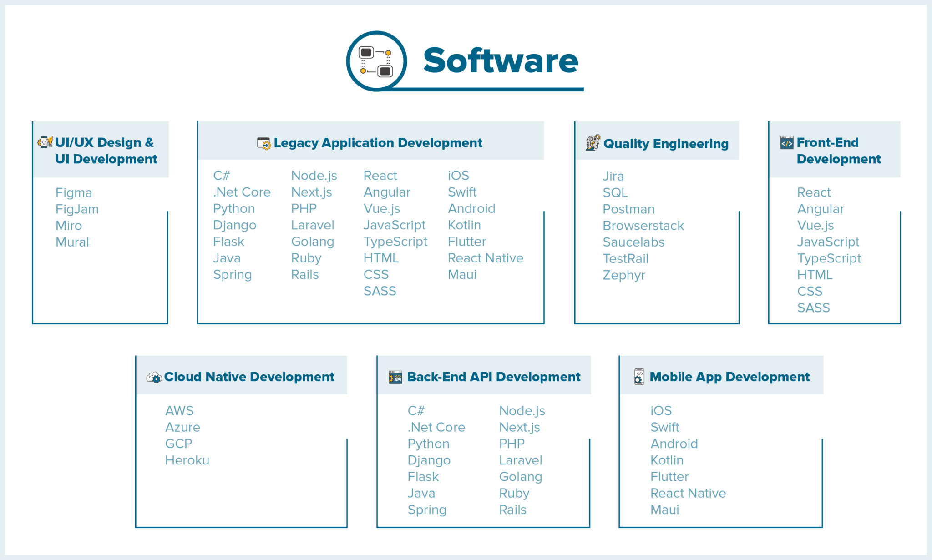
Task: Click Figma in the UI/UX list
Action: (74, 193)
